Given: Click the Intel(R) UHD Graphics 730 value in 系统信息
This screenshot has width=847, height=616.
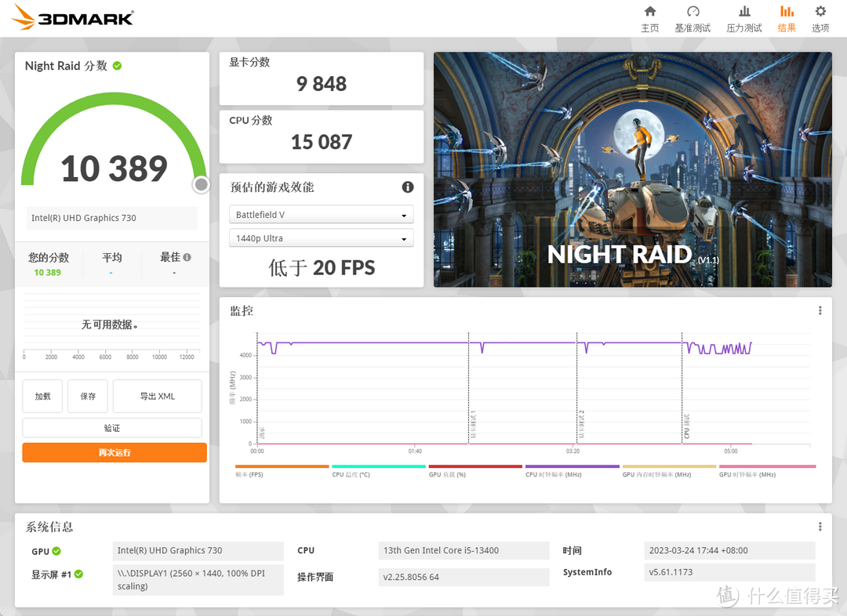Looking at the screenshot, I should 198,550.
